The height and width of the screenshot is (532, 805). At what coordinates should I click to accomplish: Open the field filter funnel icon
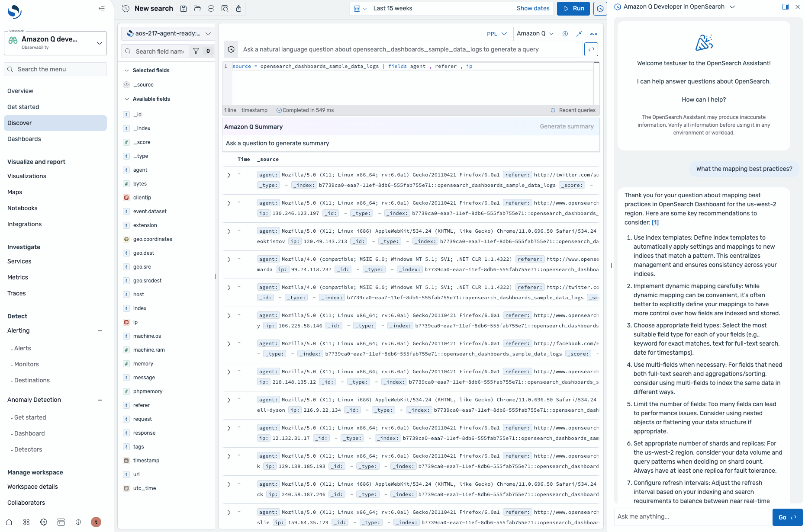[x=196, y=51]
